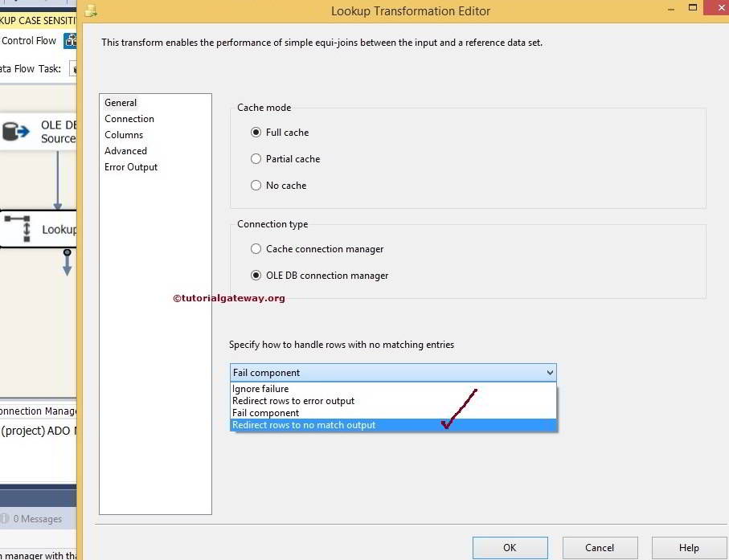Viewport: 729px width, 560px height.
Task: Select Partial cache mode
Action: [255, 158]
